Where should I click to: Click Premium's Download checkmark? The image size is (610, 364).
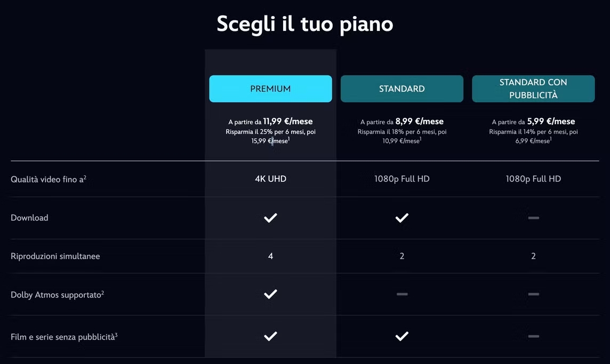[x=270, y=218]
